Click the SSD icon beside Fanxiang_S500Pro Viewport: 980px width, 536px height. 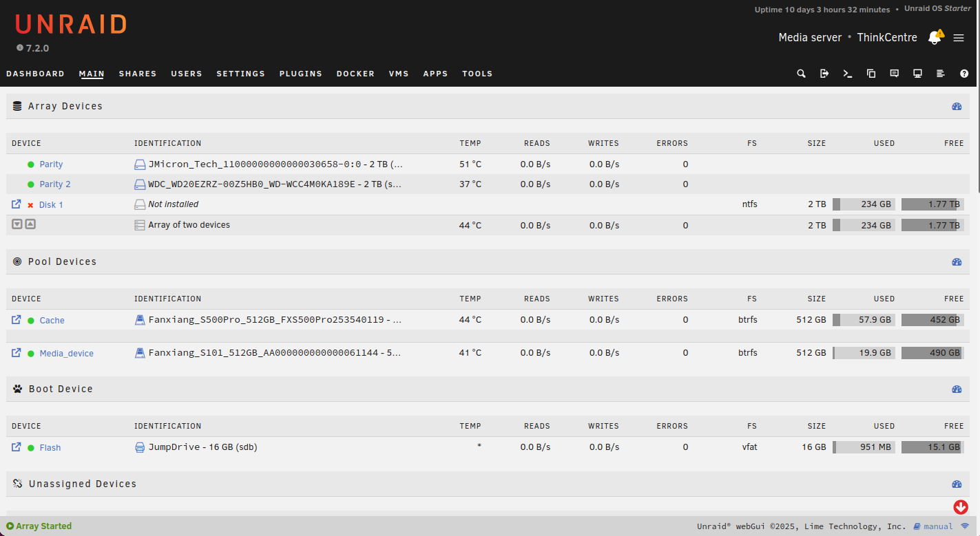click(140, 320)
